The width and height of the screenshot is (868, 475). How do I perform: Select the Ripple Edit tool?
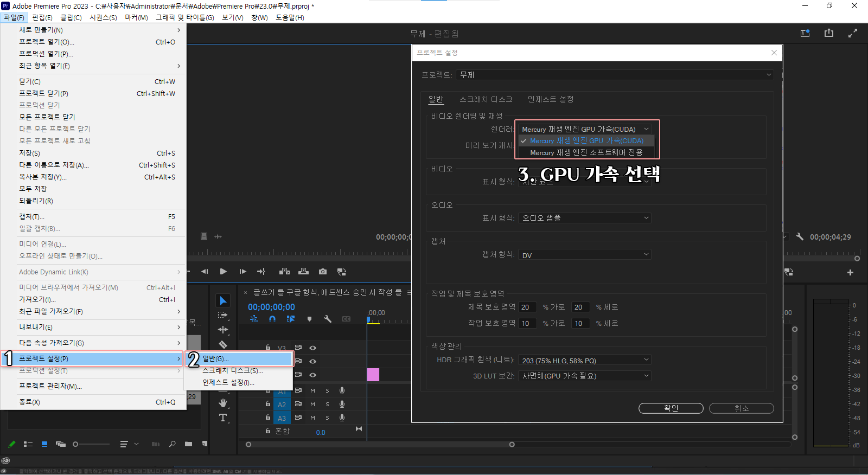click(223, 330)
